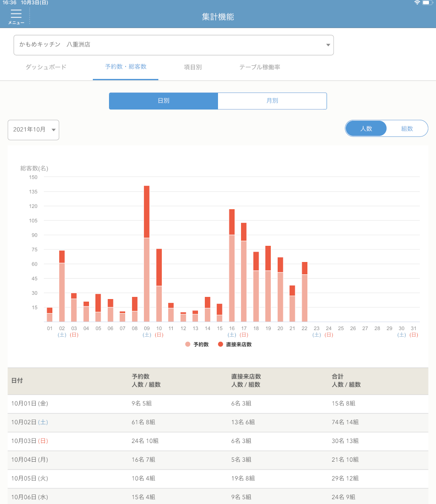Screen dimensions: 436x504
Task: Click the 予約数 legend dot
Action: [x=188, y=344]
